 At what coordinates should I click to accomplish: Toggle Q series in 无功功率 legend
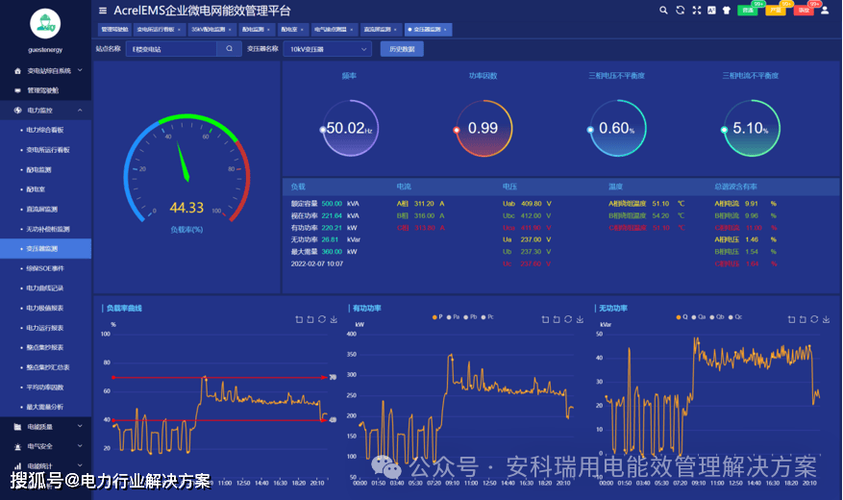[682, 317]
